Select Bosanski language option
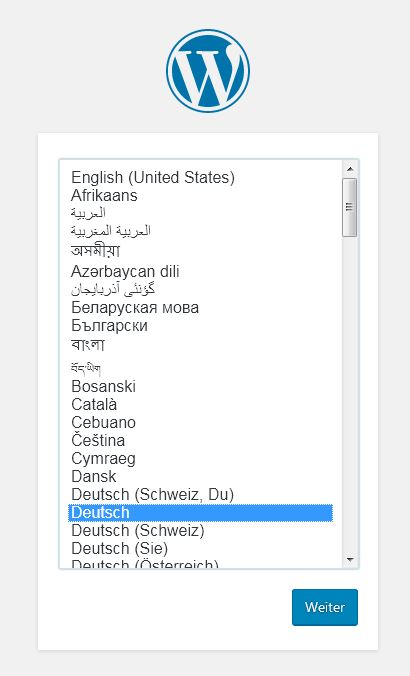The image size is (410, 676). (103, 386)
